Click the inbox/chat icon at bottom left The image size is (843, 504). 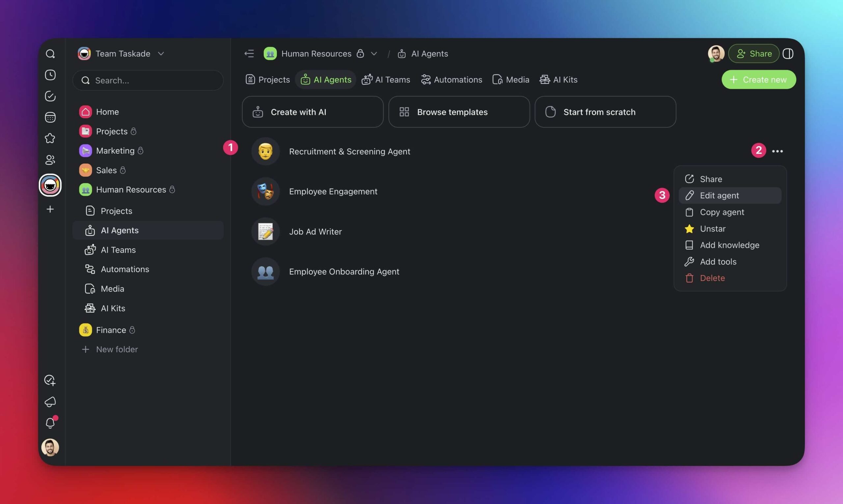[50, 401]
